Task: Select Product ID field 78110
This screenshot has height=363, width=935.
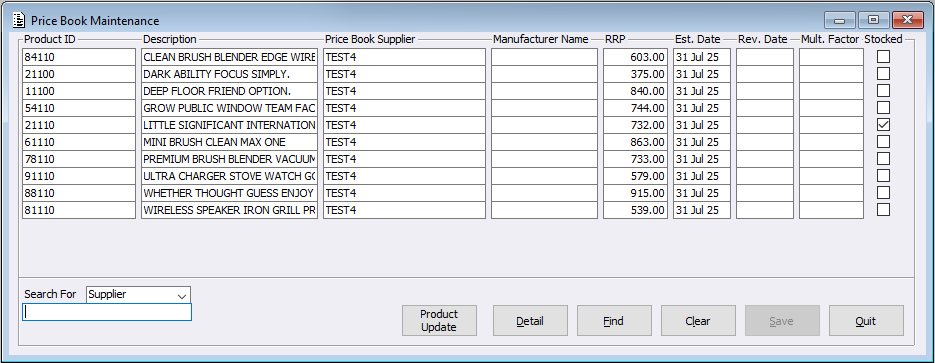Action: click(79, 159)
